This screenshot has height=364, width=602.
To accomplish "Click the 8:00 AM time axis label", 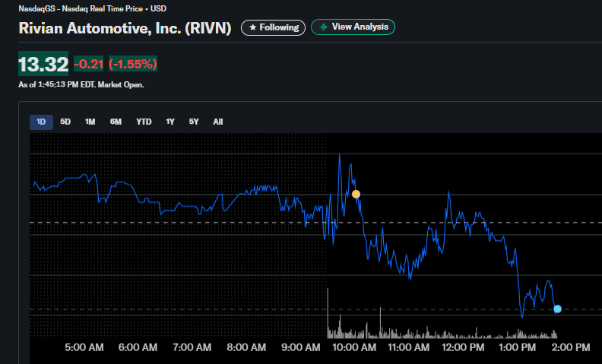I will point(246,347).
